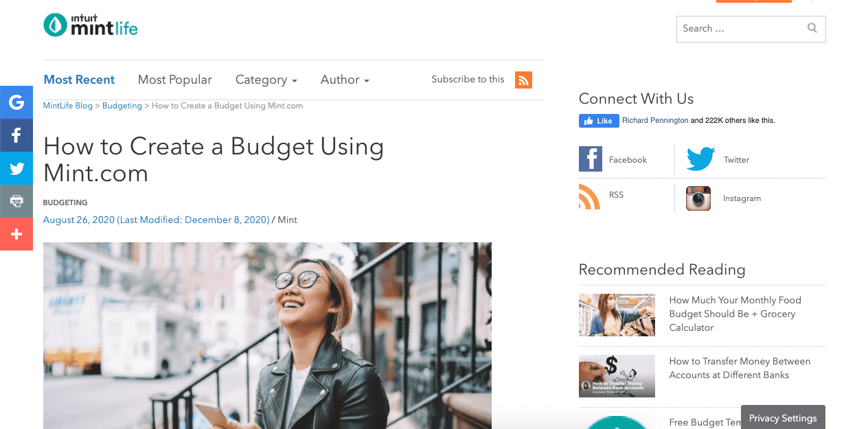Expand the Category dropdown

coord(266,80)
